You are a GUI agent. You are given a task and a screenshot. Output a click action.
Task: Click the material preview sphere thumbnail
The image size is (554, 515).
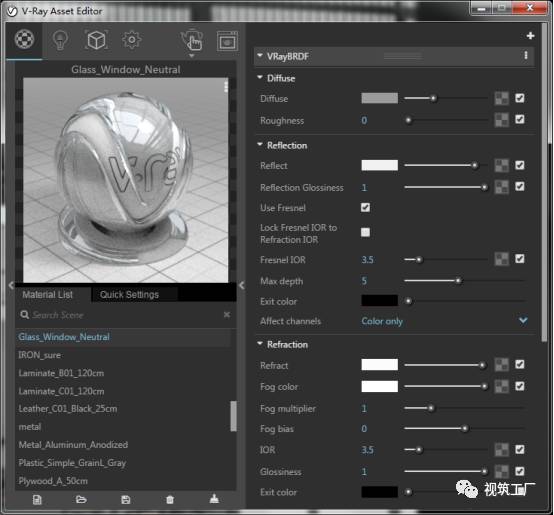point(125,180)
